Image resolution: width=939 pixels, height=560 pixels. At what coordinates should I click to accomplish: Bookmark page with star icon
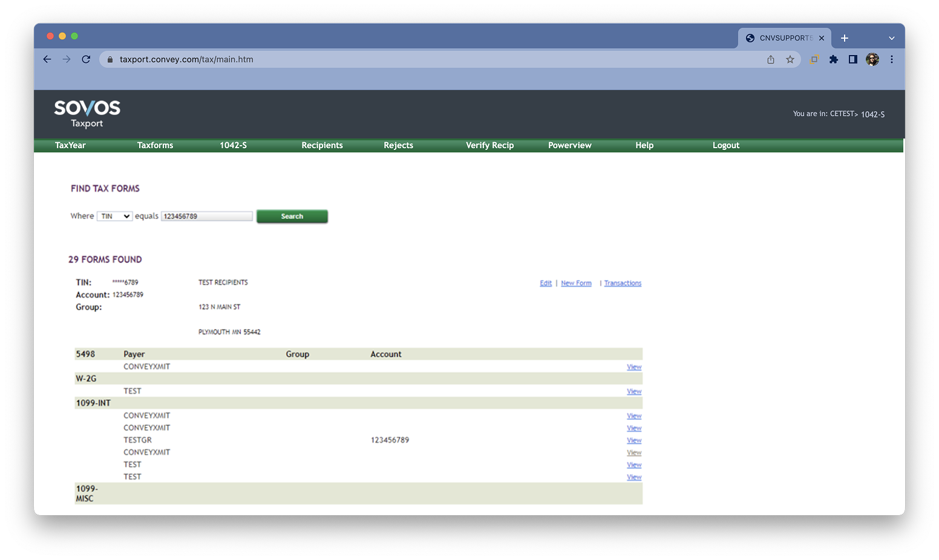click(790, 59)
